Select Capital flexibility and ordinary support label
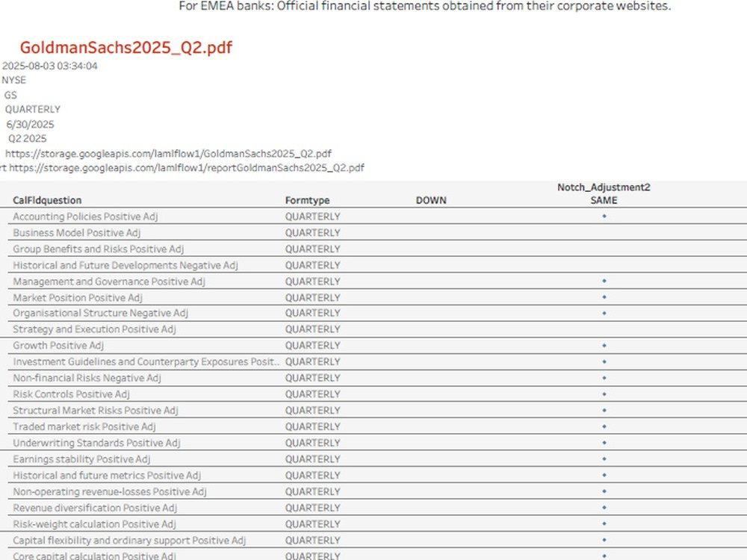Viewport: 747px width, 560px height. [129, 540]
